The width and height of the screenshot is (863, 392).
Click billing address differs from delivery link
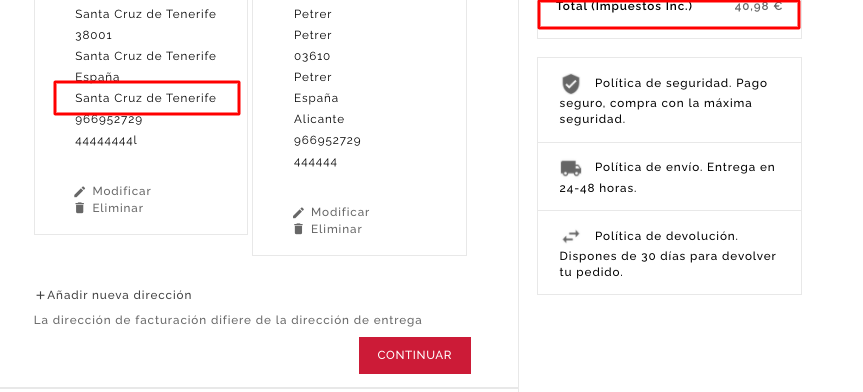click(228, 320)
